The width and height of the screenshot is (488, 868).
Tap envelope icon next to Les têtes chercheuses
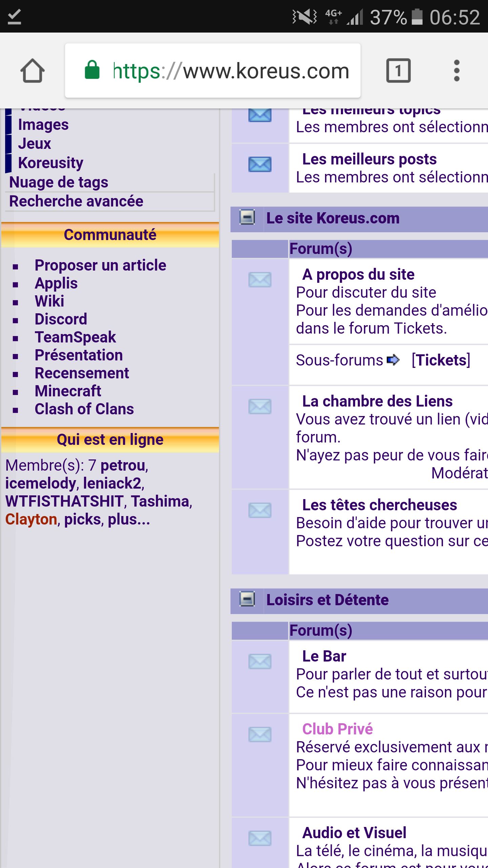click(x=260, y=510)
